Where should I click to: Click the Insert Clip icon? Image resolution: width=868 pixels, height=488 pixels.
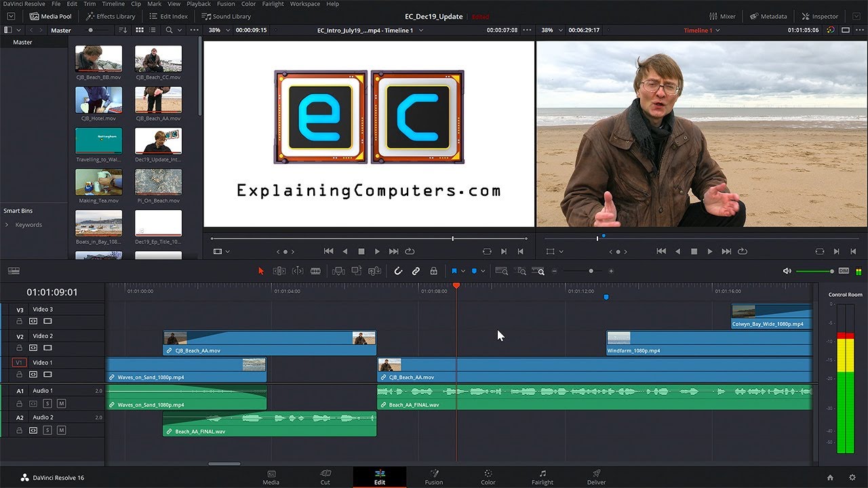(x=338, y=271)
